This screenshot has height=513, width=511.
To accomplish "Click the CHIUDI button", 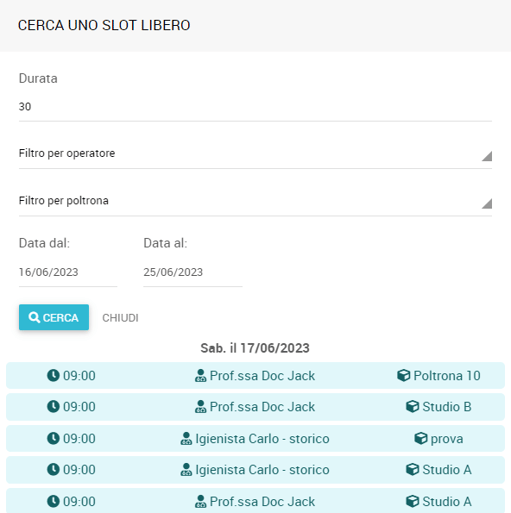I will tap(120, 318).
